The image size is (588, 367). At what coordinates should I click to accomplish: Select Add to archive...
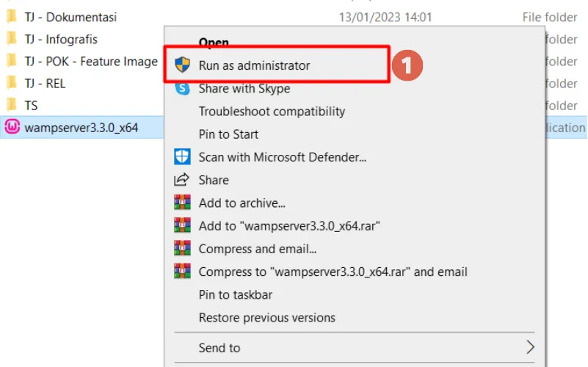coord(242,203)
